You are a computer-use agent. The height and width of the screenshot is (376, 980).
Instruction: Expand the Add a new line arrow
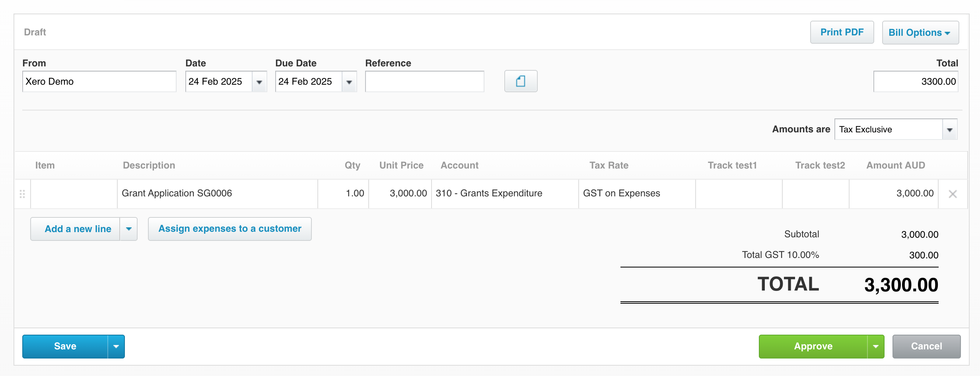[x=129, y=229]
